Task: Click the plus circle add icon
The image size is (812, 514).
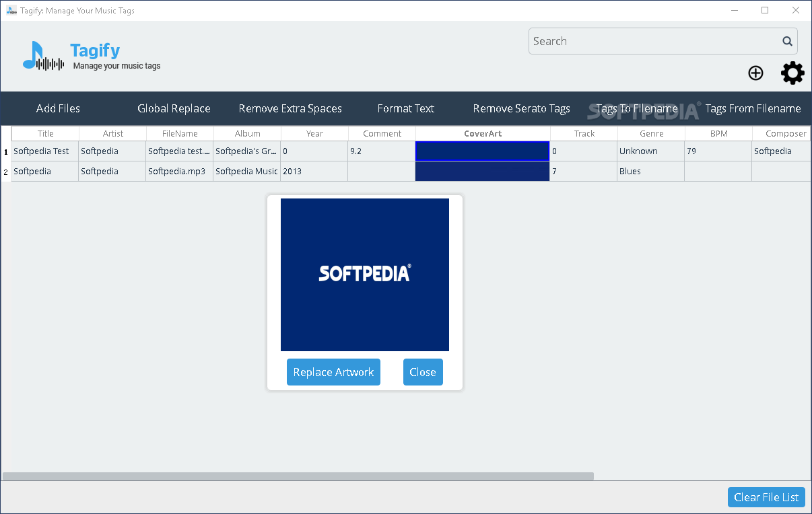Action: click(x=755, y=73)
